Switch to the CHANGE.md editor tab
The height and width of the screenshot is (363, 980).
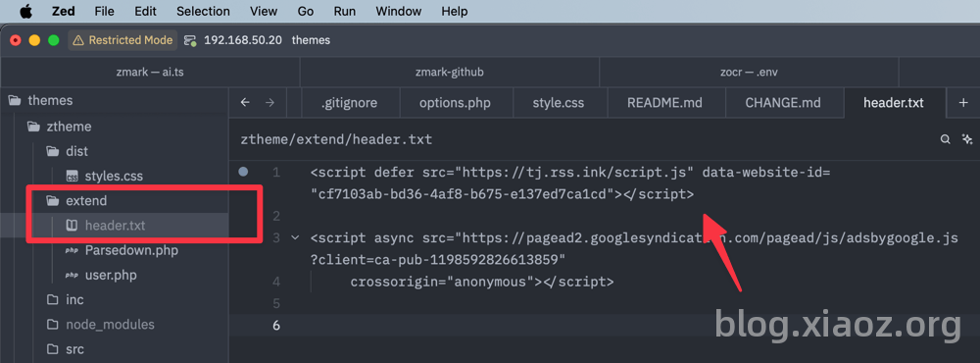point(783,103)
